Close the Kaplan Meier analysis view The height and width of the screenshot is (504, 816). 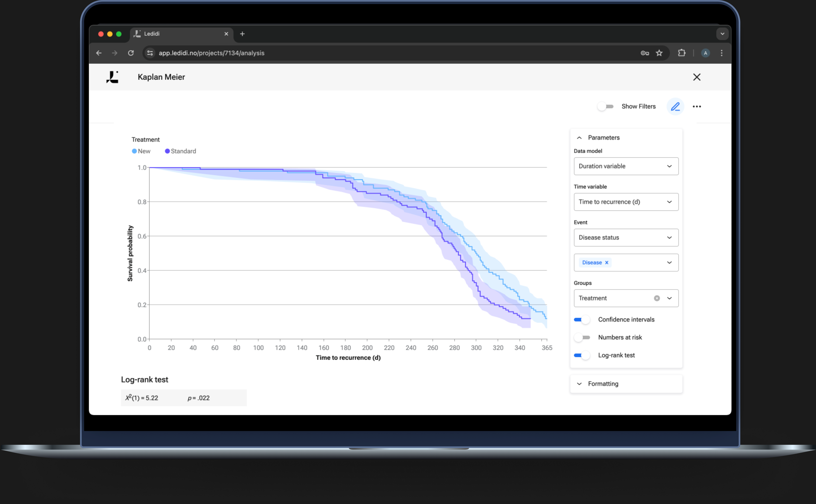tap(697, 77)
